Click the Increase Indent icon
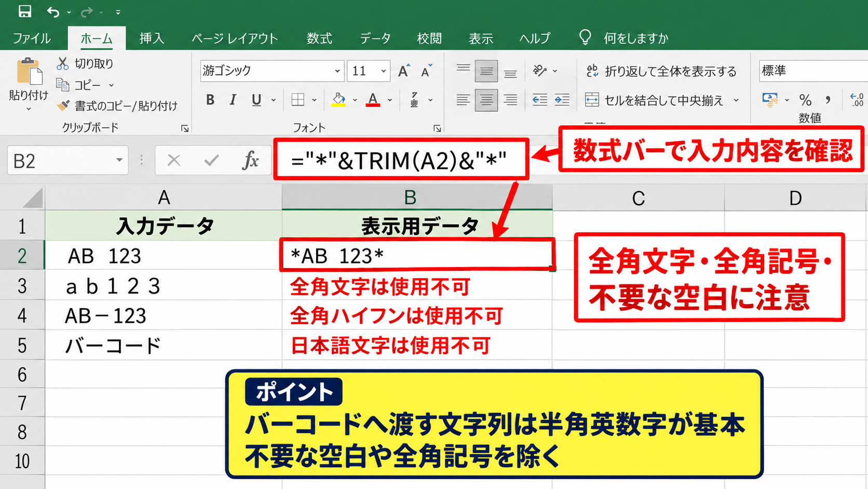The height and width of the screenshot is (489, 868). coord(562,100)
